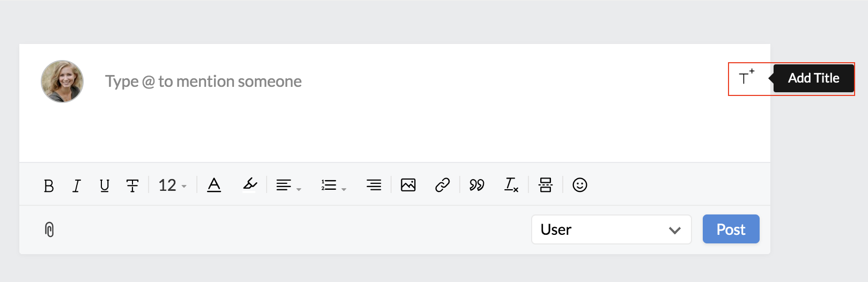Open the User audience dropdown
Viewport: 868px width, 282px height.
(x=612, y=229)
